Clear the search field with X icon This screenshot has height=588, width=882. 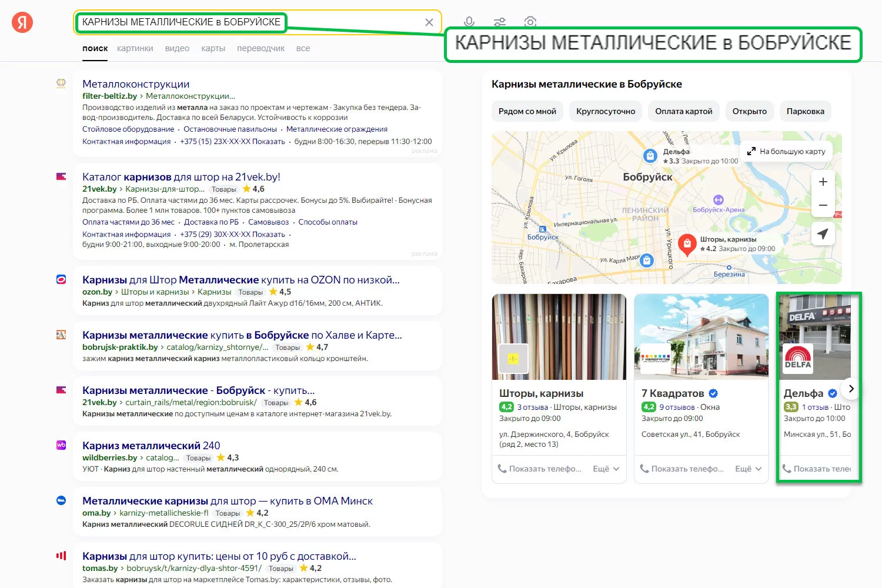(429, 22)
